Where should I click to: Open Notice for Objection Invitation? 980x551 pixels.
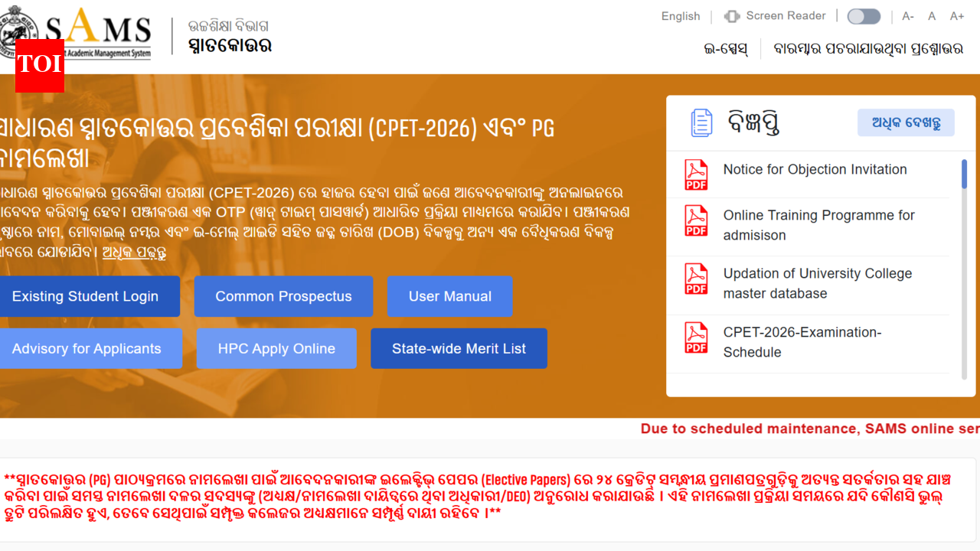pyautogui.click(x=815, y=170)
